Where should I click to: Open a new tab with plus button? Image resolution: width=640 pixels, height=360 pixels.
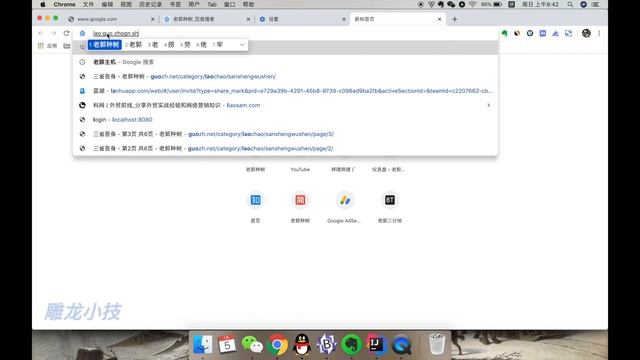pos(455,19)
